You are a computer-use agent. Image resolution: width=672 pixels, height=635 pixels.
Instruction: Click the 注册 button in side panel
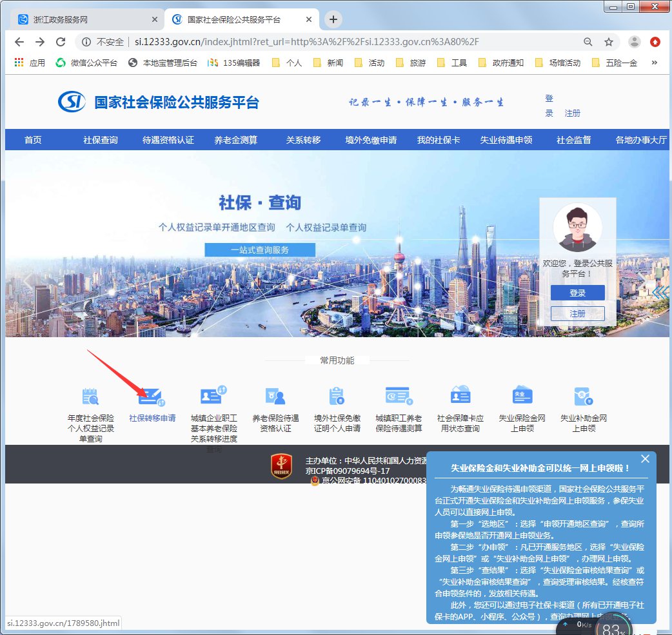577,314
